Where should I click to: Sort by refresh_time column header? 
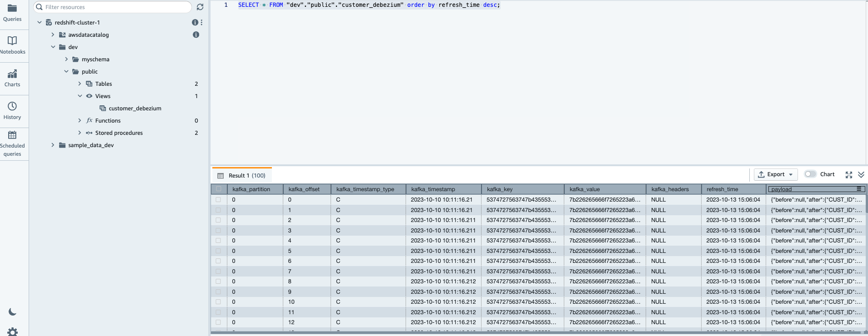[733, 189]
